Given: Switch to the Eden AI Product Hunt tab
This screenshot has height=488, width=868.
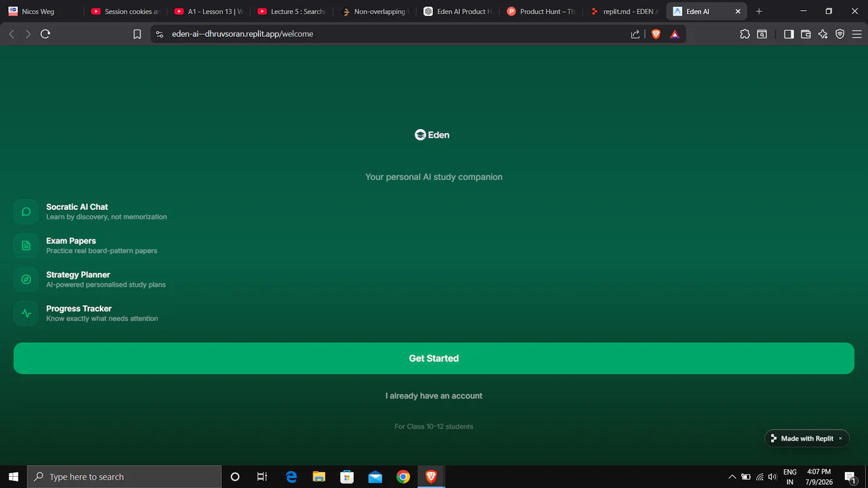Looking at the screenshot, I should 458,11.
